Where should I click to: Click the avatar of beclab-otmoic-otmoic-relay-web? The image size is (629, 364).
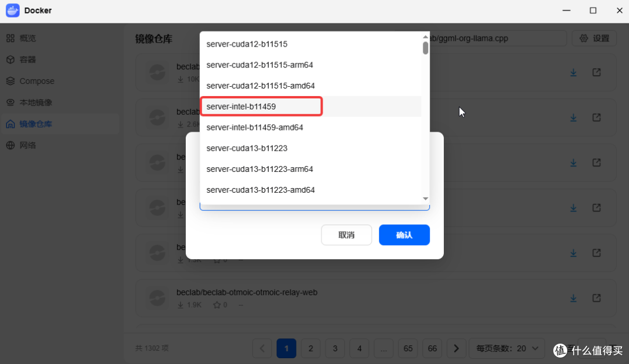click(x=157, y=298)
